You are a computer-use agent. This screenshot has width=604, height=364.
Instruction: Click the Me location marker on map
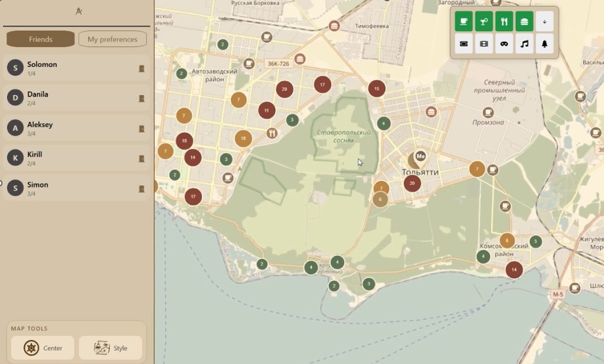(420, 156)
